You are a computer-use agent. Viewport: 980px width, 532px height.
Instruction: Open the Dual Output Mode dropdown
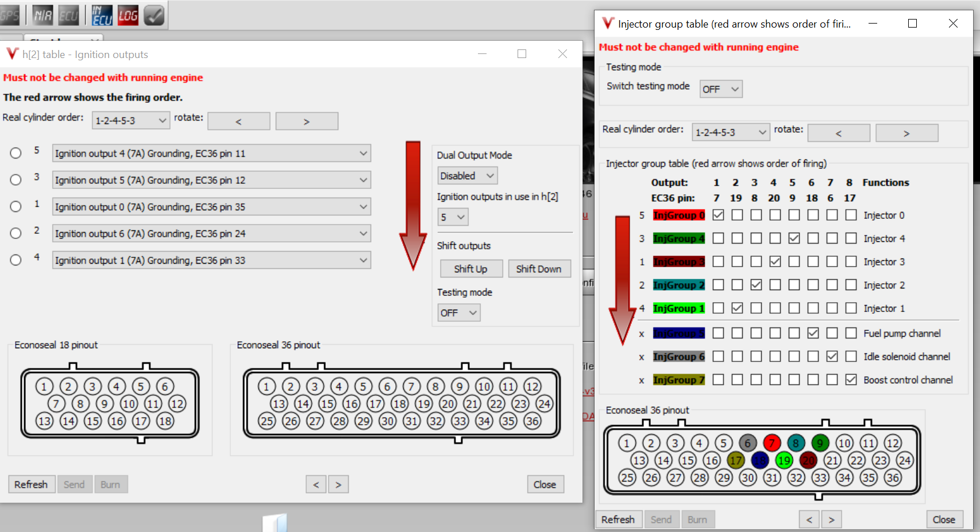[x=467, y=176]
